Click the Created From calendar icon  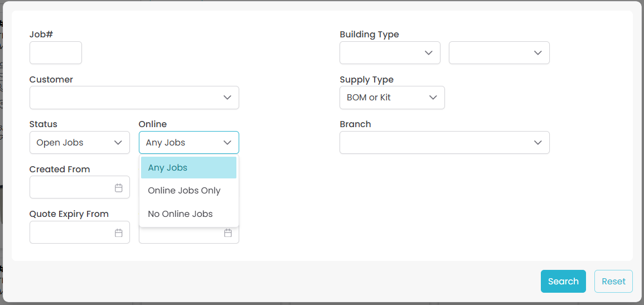pyautogui.click(x=119, y=188)
